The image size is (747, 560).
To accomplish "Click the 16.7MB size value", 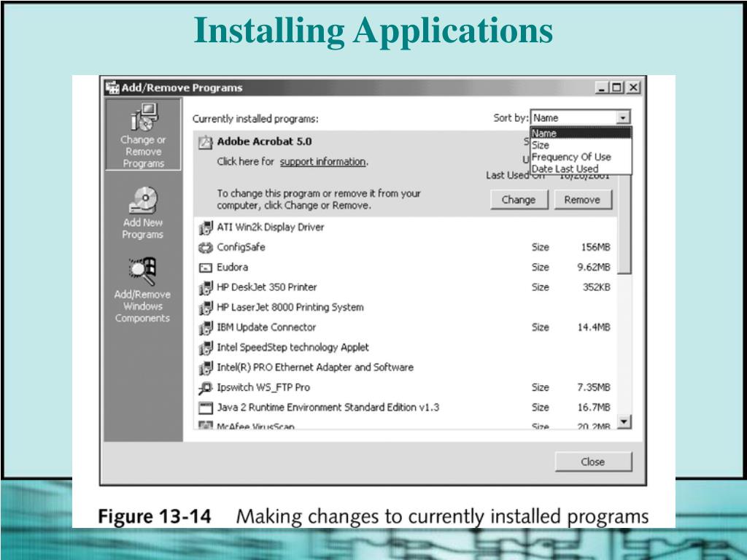I will [x=594, y=408].
